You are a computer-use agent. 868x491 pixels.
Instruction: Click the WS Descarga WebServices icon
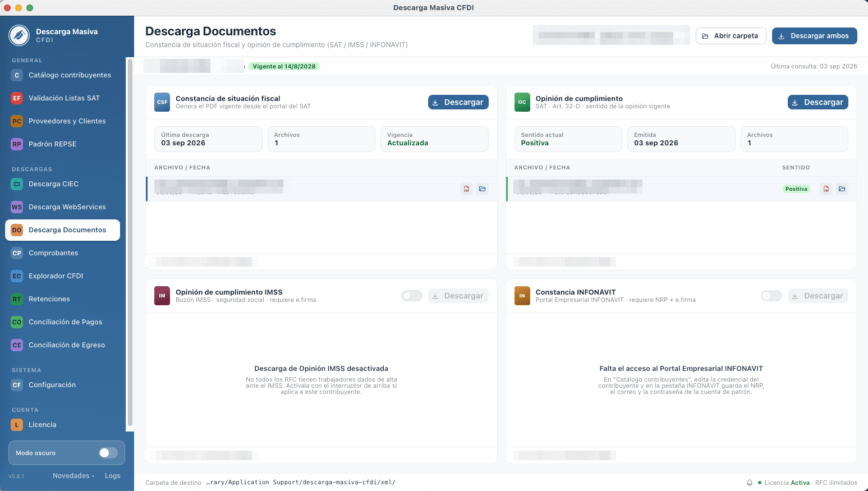(x=17, y=207)
